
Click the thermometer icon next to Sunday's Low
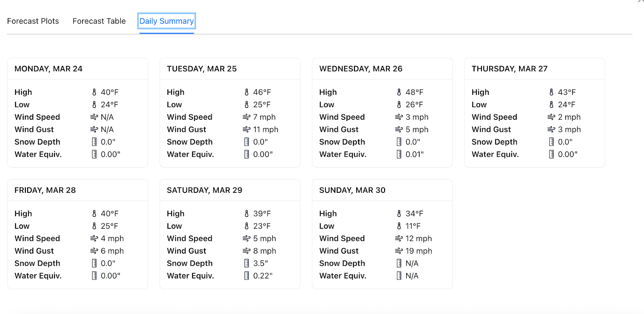(399, 226)
